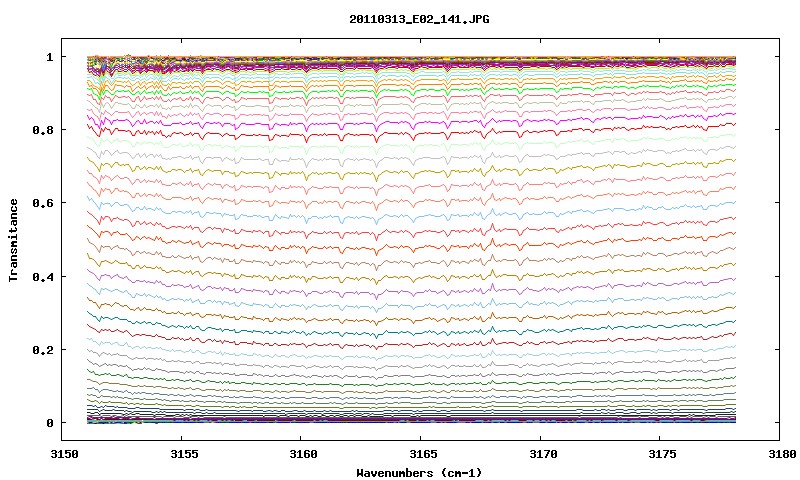Click the Transmittance y-axis label
Viewport: 800px width, 480px height.
tap(14, 240)
